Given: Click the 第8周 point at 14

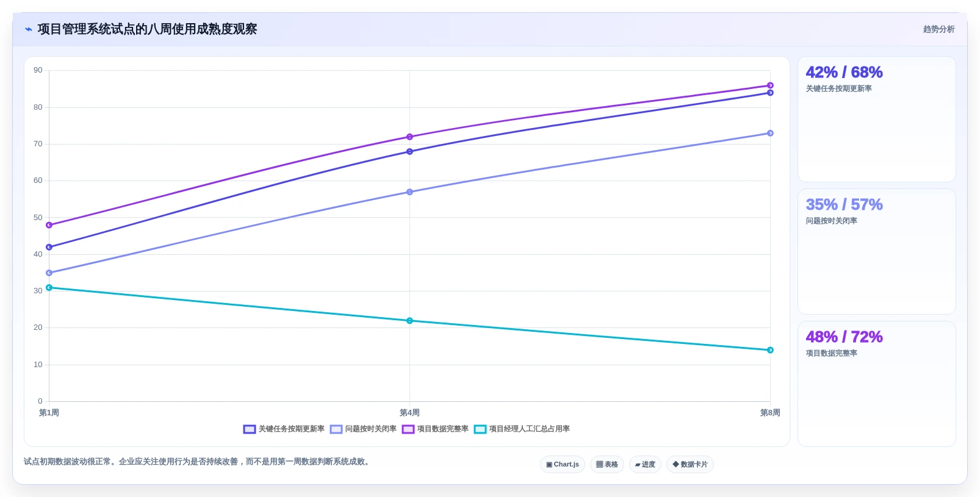Looking at the screenshot, I should [770, 350].
